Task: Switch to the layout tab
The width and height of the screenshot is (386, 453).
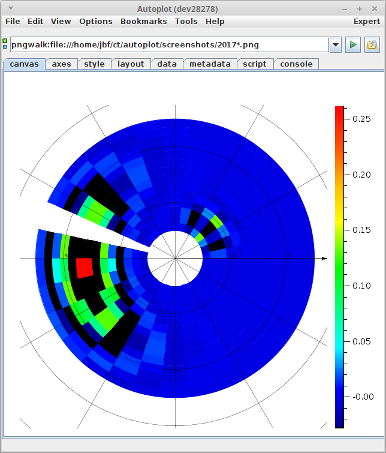Action: pos(131,64)
